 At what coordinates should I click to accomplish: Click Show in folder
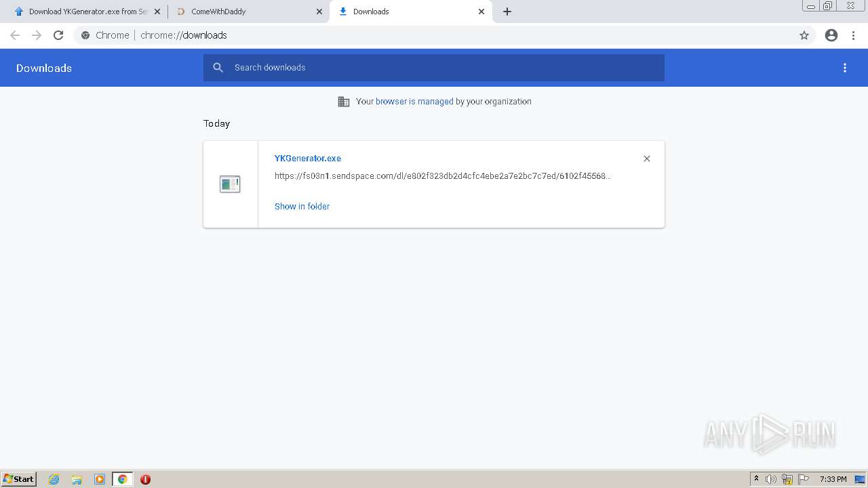tap(302, 207)
